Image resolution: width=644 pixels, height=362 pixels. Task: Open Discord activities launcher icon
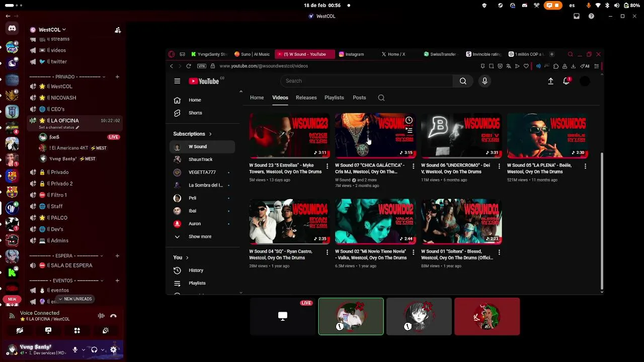coord(77,330)
